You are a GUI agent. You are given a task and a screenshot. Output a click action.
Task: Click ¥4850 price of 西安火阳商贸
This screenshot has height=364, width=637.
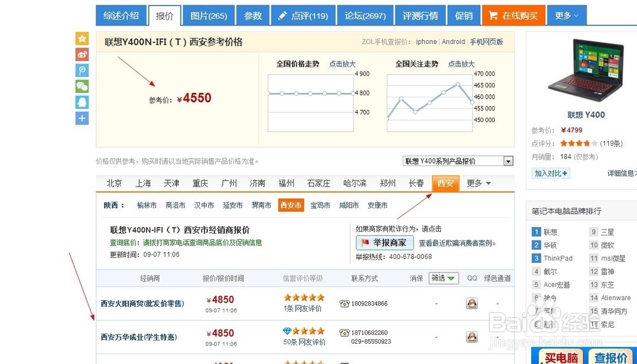point(220,300)
